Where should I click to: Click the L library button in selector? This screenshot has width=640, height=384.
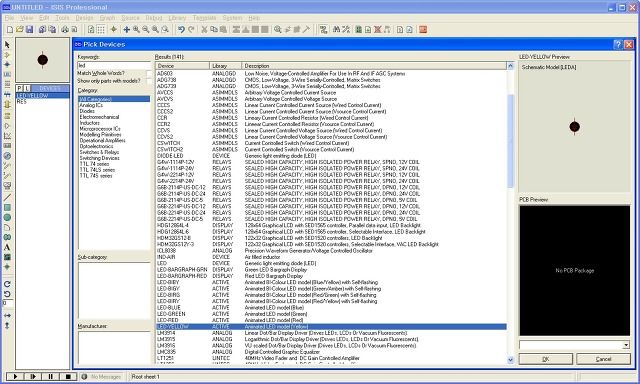(x=27, y=88)
